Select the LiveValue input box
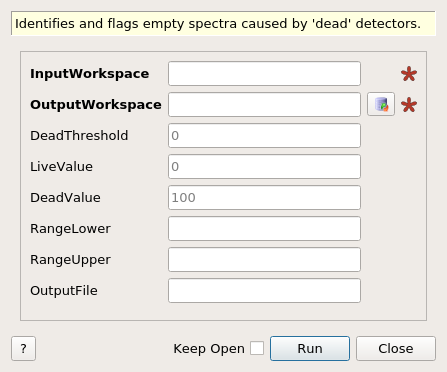 click(264, 167)
